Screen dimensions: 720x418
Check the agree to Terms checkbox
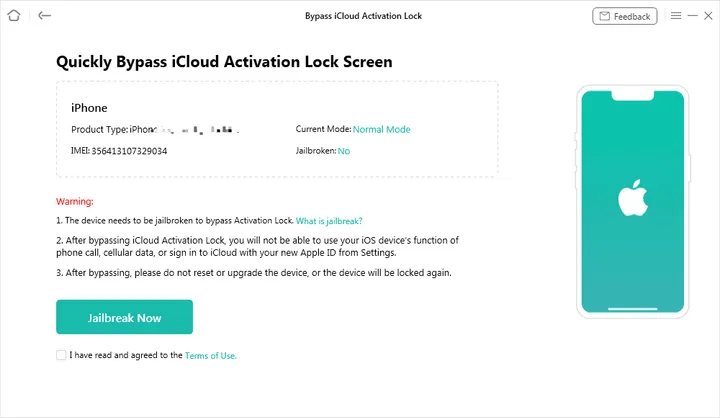tap(62, 355)
